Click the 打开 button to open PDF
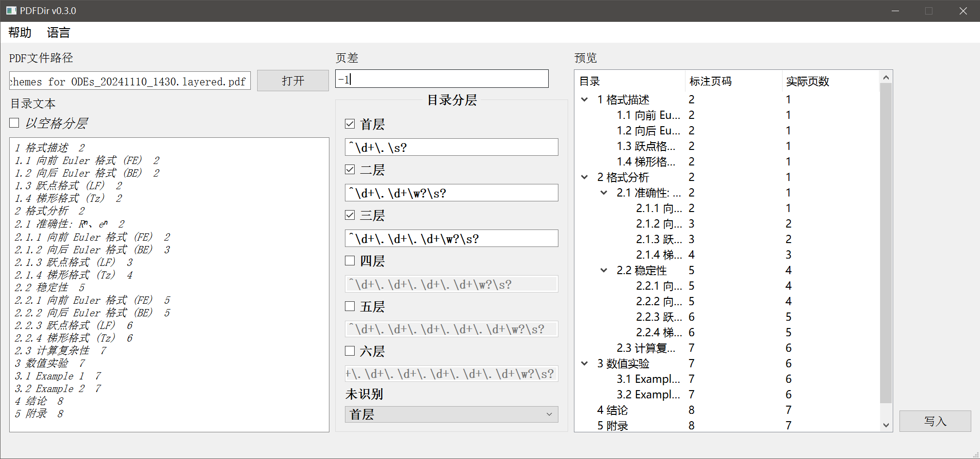Image resolution: width=980 pixels, height=459 pixels. (x=293, y=81)
